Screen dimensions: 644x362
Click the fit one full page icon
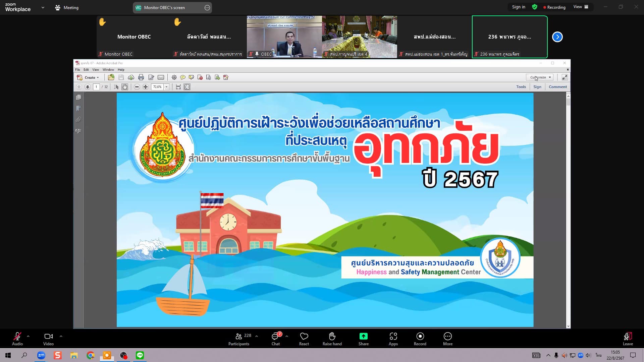[187, 87]
